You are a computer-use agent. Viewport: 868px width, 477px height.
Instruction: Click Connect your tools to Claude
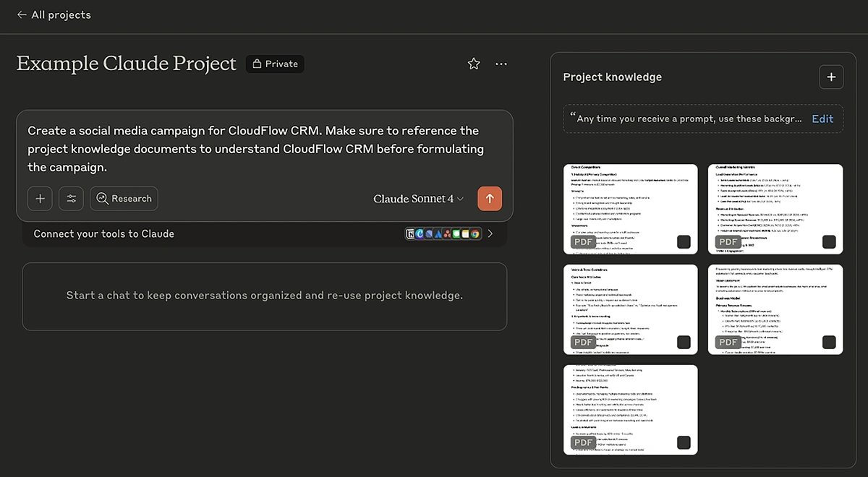[104, 233]
